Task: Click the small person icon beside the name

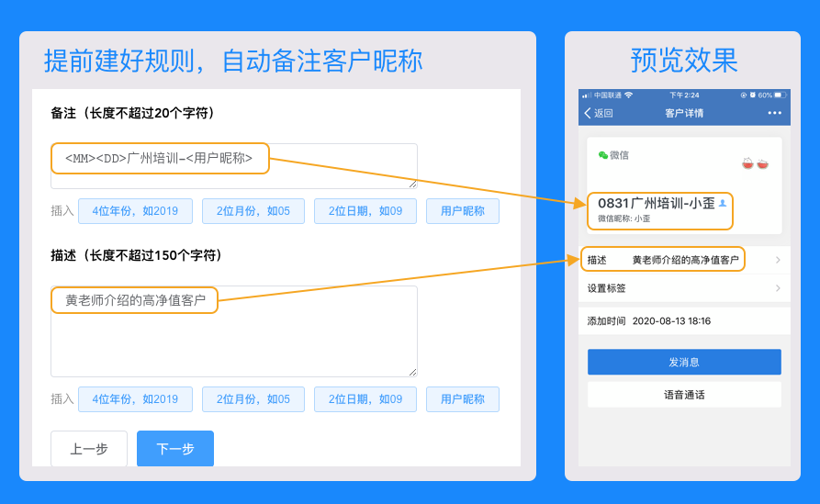Action: coord(722,204)
